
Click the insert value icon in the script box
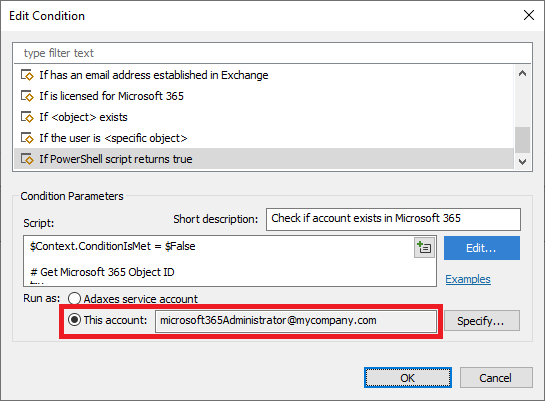(424, 248)
